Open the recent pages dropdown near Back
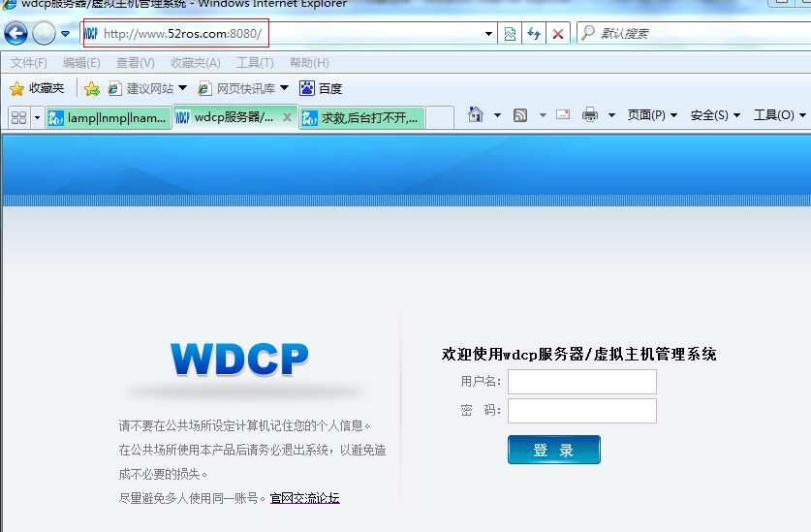This screenshot has width=811, height=532. click(x=65, y=34)
